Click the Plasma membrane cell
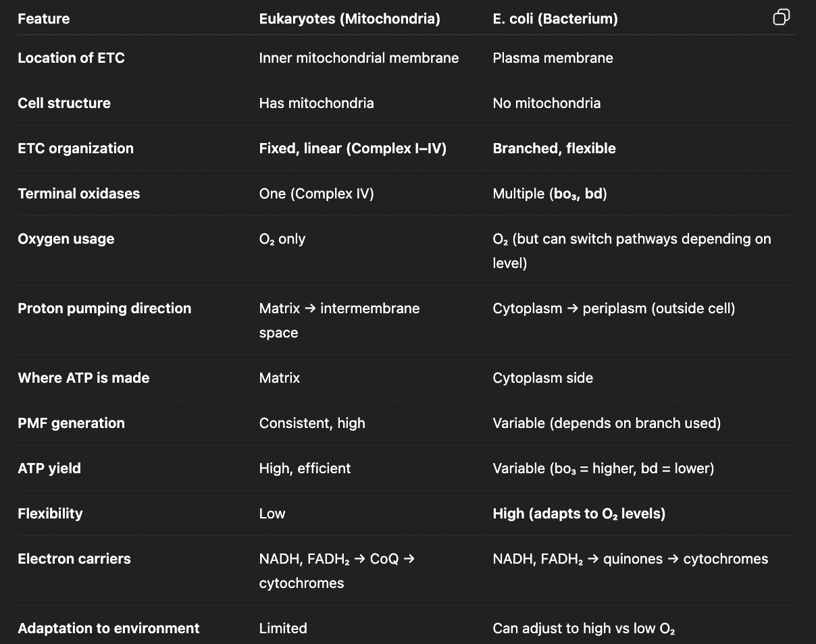Image resolution: width=816 pixels, height=644 pixels. pos(553,58)
